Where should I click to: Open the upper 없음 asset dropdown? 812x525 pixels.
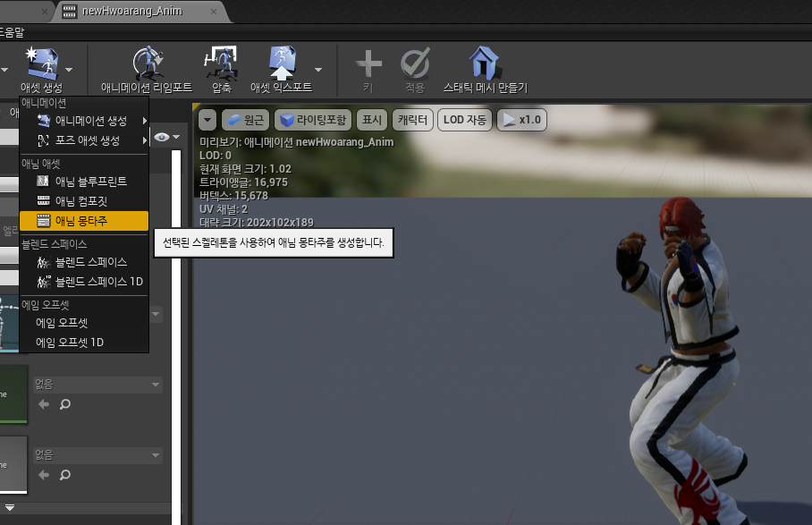tap(97, 385)
